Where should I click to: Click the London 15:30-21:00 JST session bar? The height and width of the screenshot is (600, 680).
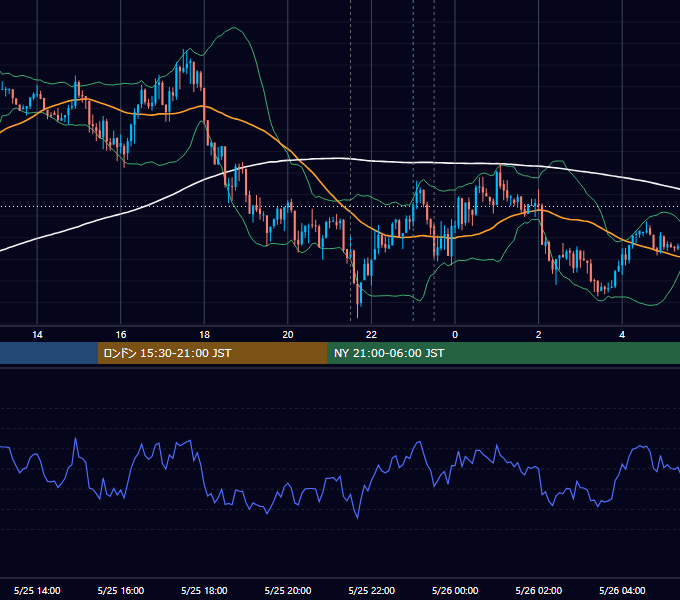tap(212, 353)
